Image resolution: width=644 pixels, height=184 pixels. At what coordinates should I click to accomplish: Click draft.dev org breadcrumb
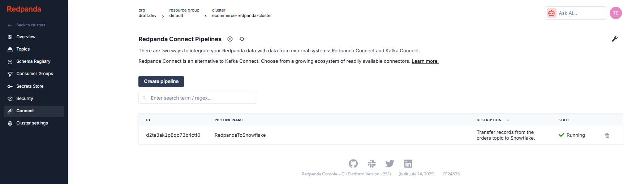[147, 16]
